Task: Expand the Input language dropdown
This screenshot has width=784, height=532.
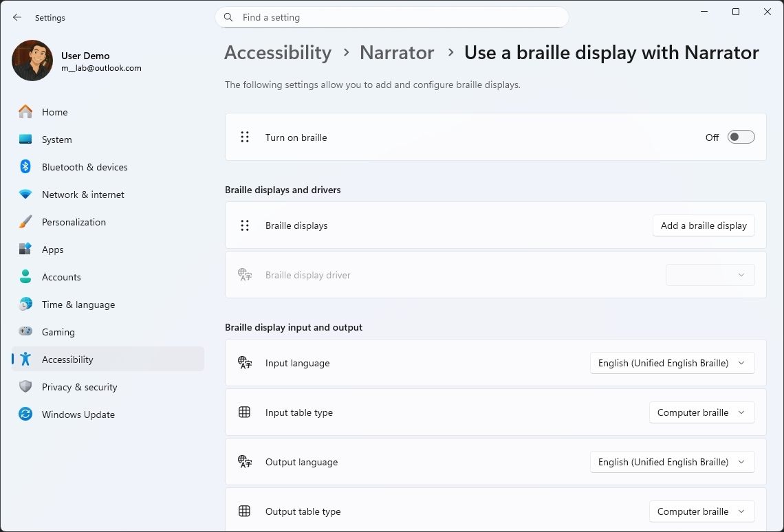Action: click(x=672, y=363)
